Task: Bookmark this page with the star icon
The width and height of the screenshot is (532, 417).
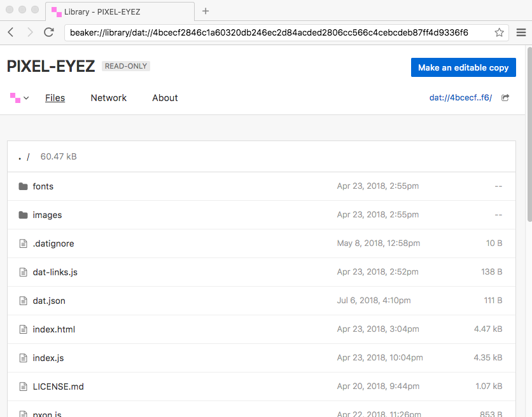Action: click(499, 32)
